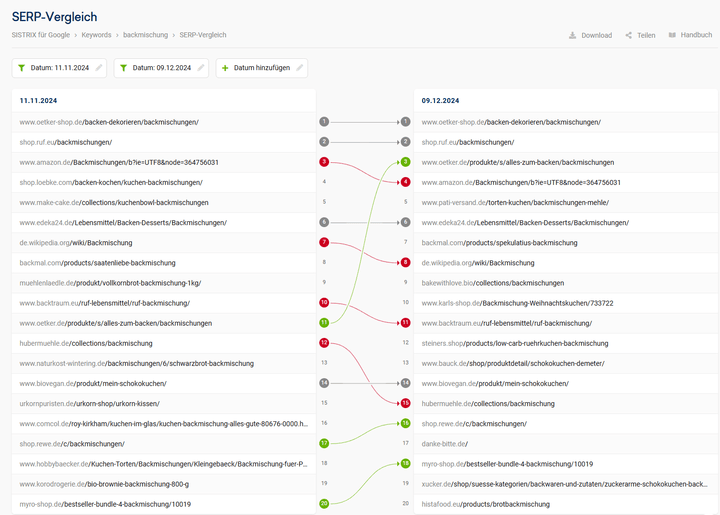Open www.karls-shop.de Weihnachtskuchen link
This screenshot has width=720, height=515.
(x=518, y=303)
